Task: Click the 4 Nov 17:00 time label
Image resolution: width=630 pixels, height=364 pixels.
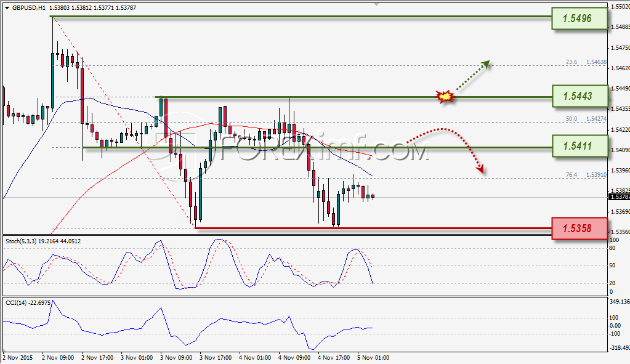Action: [x=334, y=358]
